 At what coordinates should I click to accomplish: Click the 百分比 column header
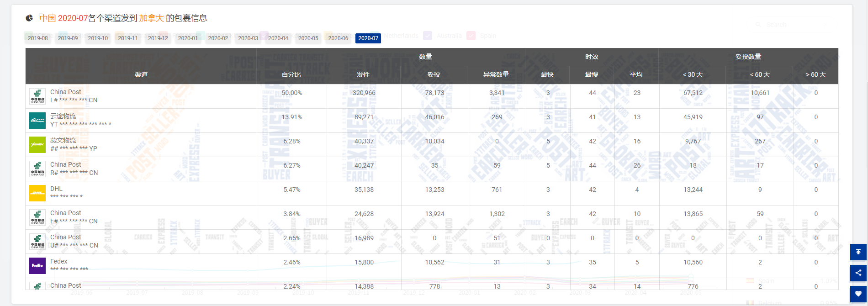pyautogui.click(x=291, y=74)
